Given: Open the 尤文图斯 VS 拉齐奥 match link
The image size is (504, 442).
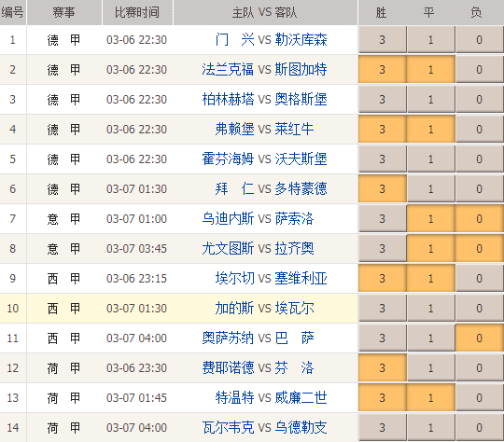Looking at the screenshot, I should (258, 248).
